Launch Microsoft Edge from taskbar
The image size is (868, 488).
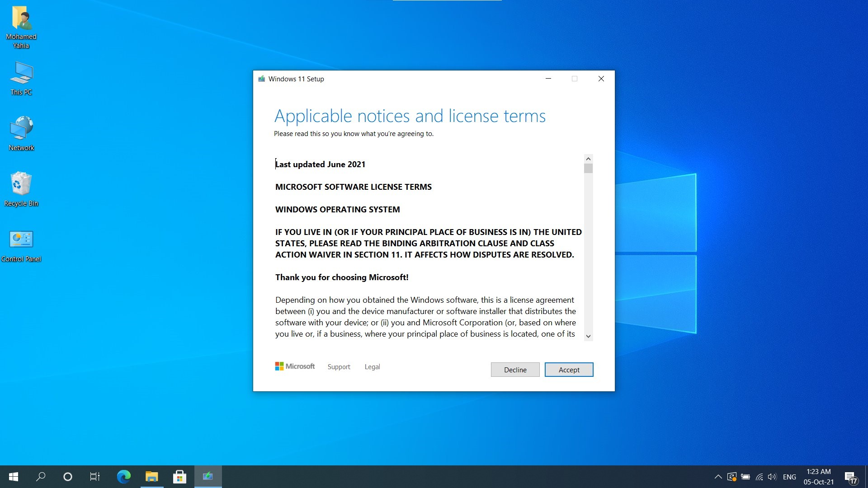click(123, 477)
